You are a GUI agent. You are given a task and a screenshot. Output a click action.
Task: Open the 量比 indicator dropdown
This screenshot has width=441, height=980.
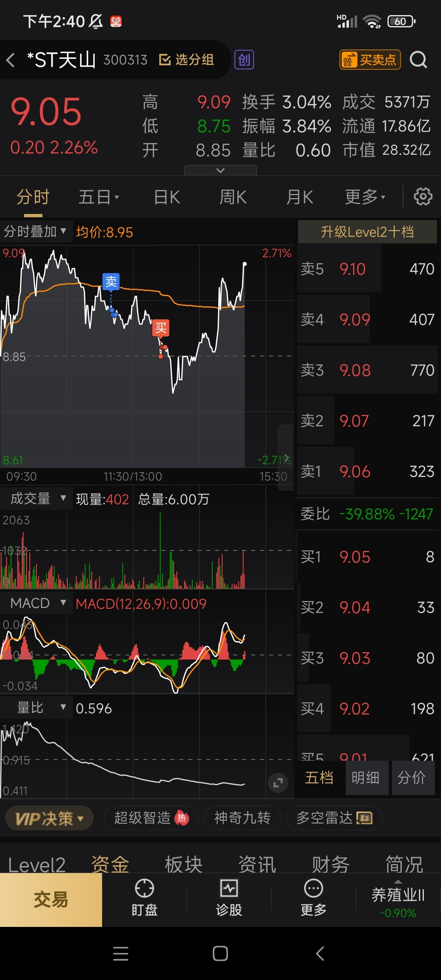pos(37,708)
